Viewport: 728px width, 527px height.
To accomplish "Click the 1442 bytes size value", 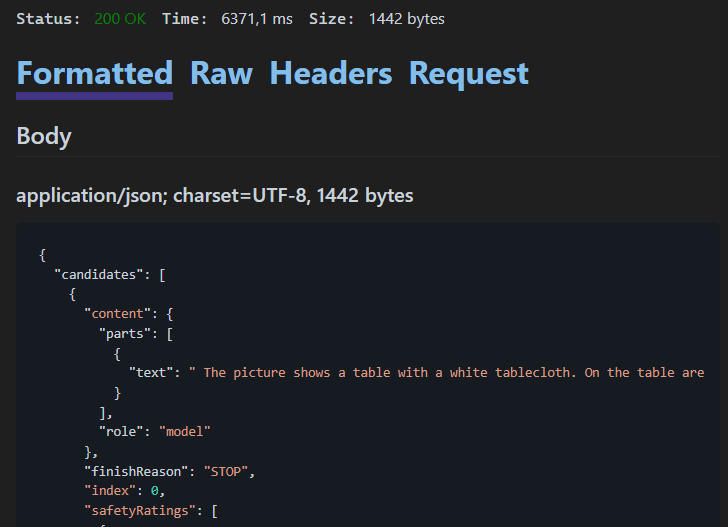I will coord(406,19).
